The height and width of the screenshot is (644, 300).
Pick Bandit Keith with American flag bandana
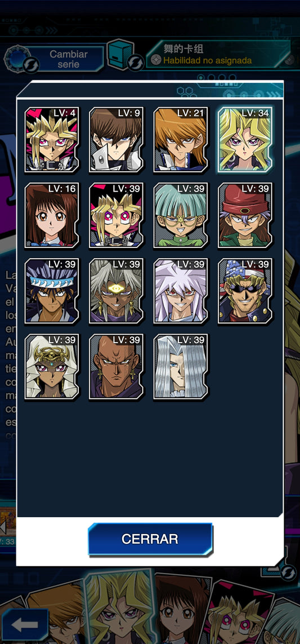245,291
